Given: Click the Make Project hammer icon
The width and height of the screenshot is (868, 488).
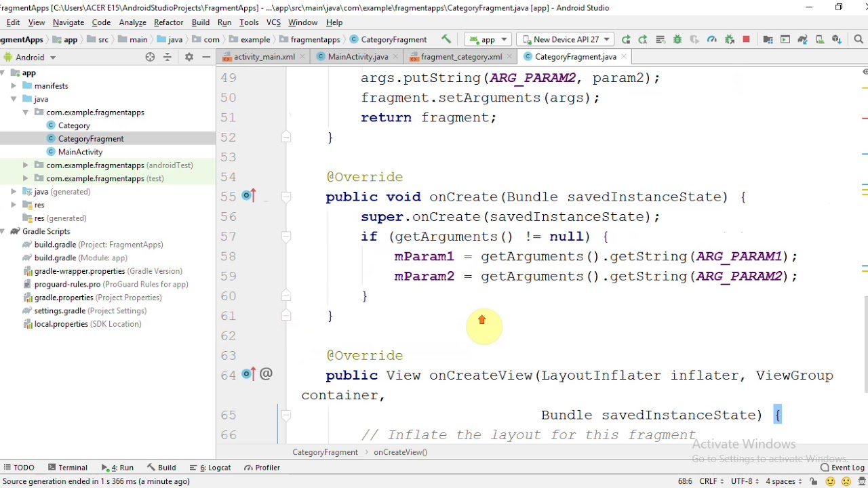Looking at the screenshot, I should pos(446,39).
